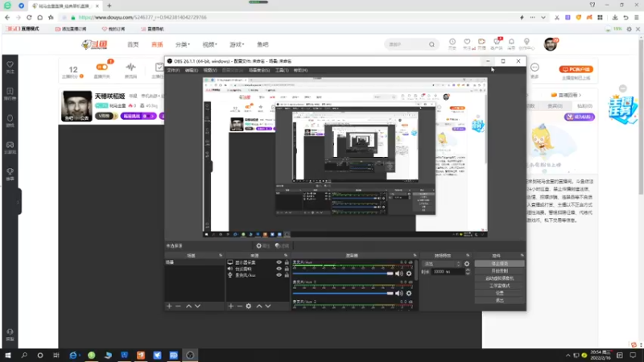Click the Douyu search input field
The height and width of the screenshot is (362, 644).
(407, 44)
